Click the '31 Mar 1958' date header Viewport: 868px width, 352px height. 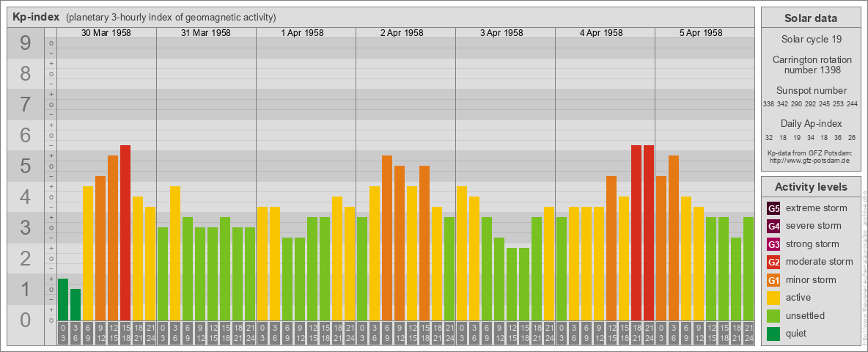point(206,33)
